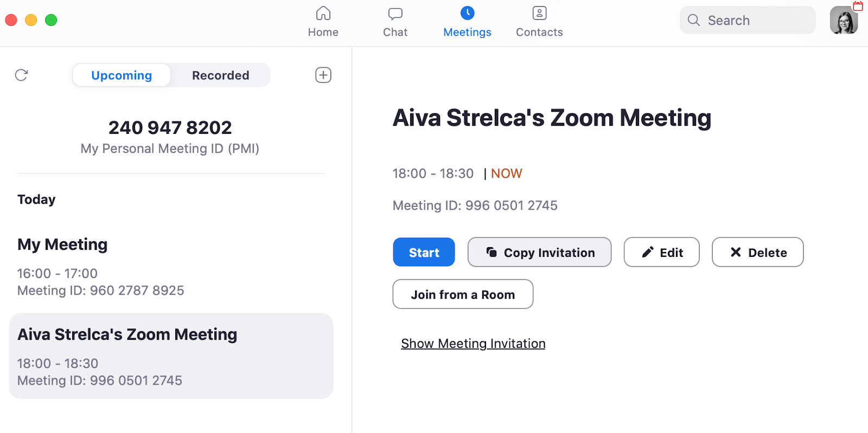Switch to the Recorded tab
The height and width of the screenshot is (433, 868).
coord(220,75)
